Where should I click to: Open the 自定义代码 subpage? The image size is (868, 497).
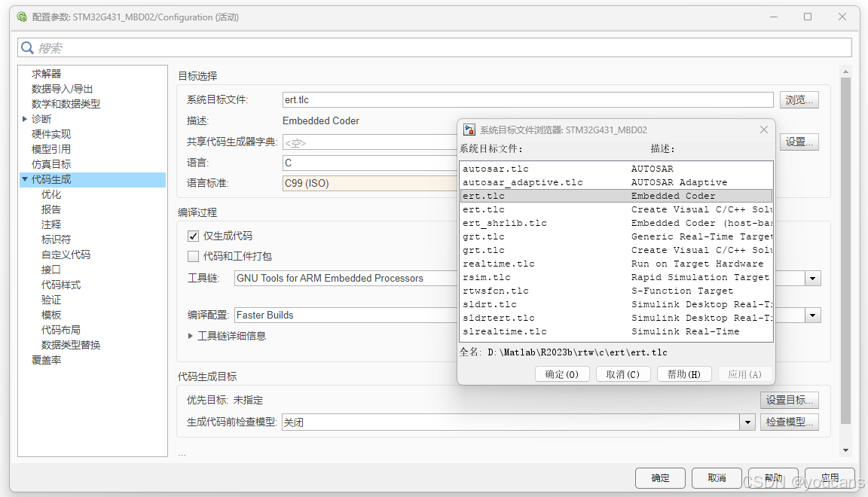(x=66, y=255)
